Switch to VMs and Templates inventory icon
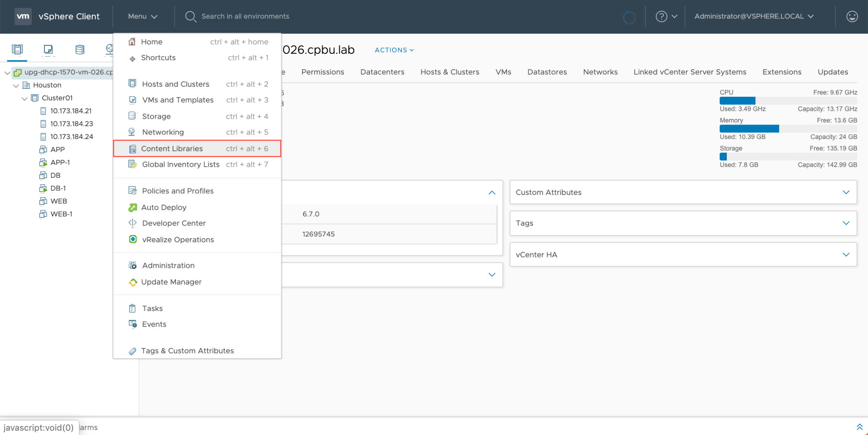Image resolution: width=868 pixels, height=435 pixels. [x=48, y=49]
